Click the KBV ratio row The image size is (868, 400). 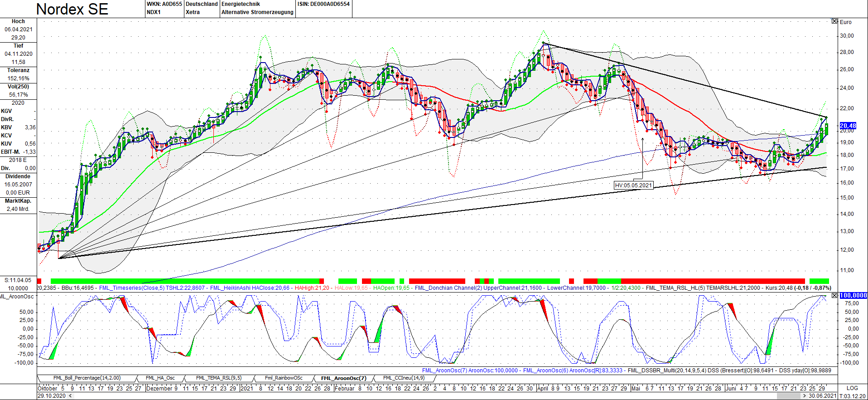(x=18, y=127)
